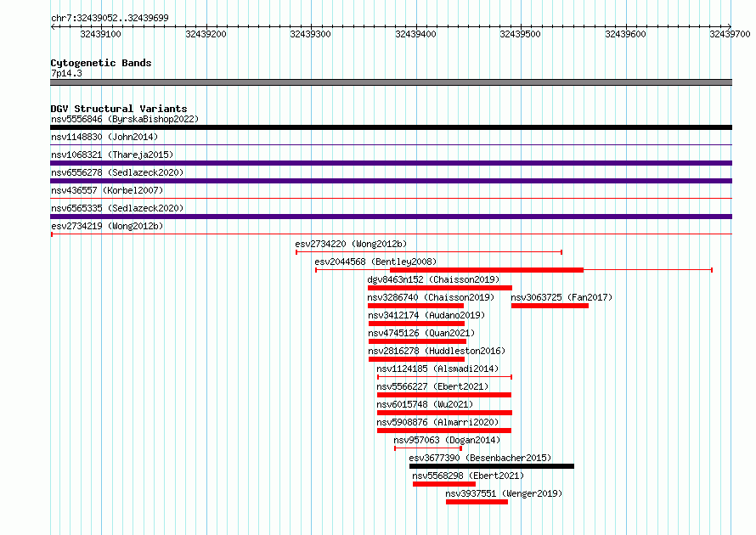The image size is (756, 535).
Task: Click the thick red esv2044568 bar
Action: pyautogui.click(x=487, y=270)
